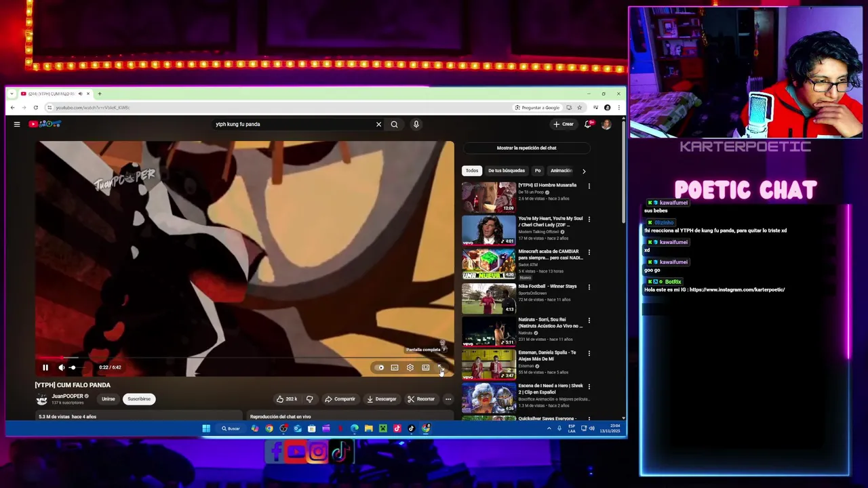Click the Compartir button
Screen dimensions: 868x488
click(x=340, y=399)
